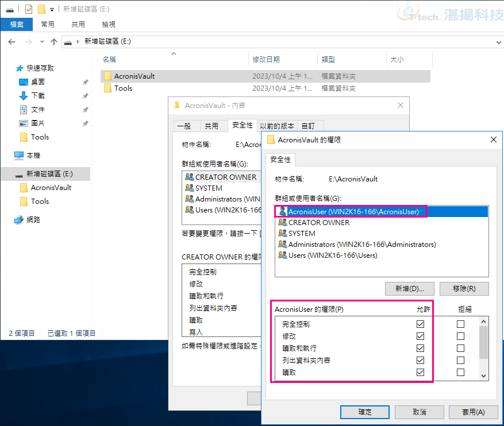Open 文件 in the navigation pane
The width and height of the screenshot is (504, 426).
click(37, 110)
